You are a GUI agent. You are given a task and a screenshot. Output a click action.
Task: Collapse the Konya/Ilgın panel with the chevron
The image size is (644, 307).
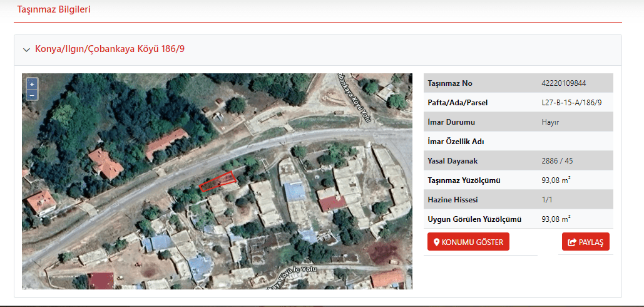click(x=26, y=50)
